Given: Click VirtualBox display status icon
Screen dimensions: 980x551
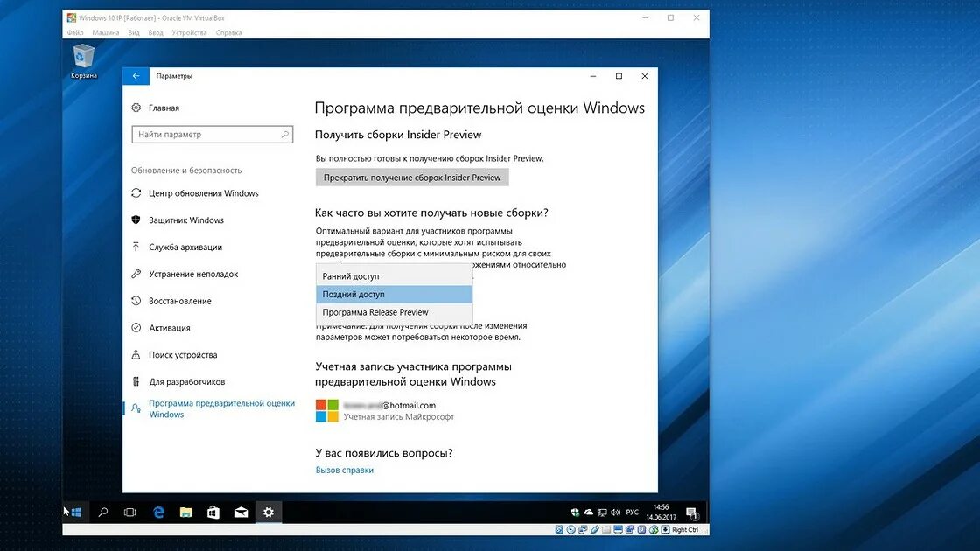Looking at the screenshot, I should click(618, 529).
